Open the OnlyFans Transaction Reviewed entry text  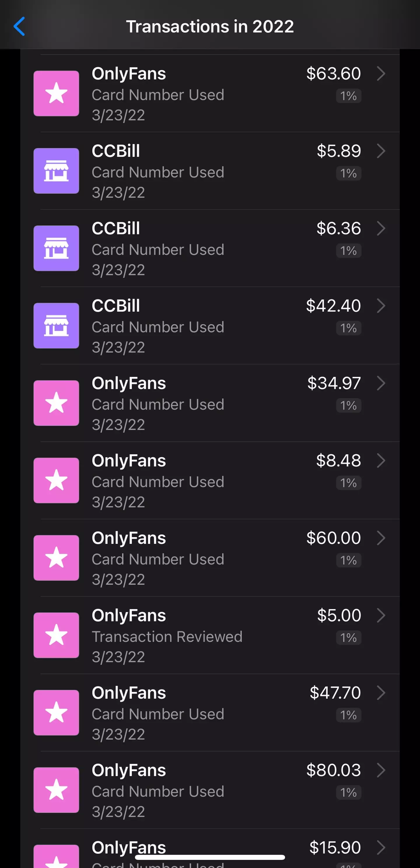[167, 636]
